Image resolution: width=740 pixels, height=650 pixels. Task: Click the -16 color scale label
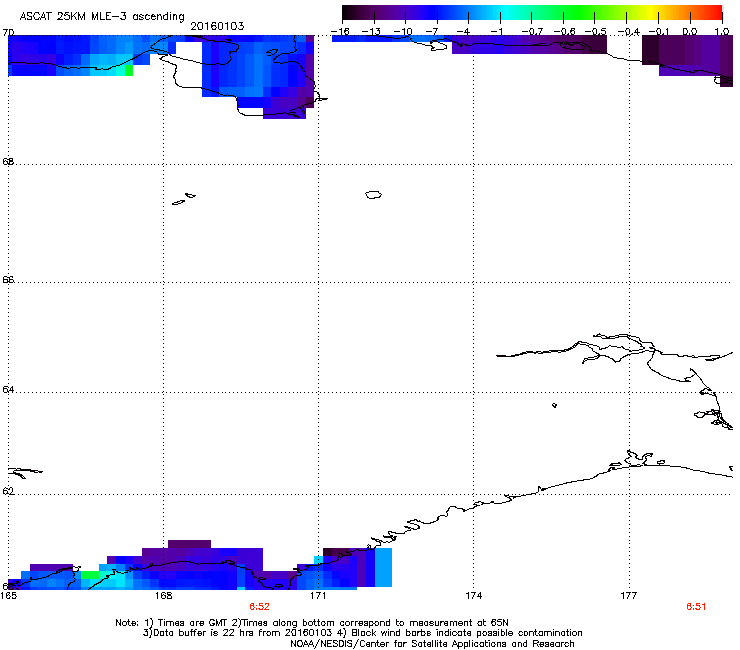click(x=340, y=32)
